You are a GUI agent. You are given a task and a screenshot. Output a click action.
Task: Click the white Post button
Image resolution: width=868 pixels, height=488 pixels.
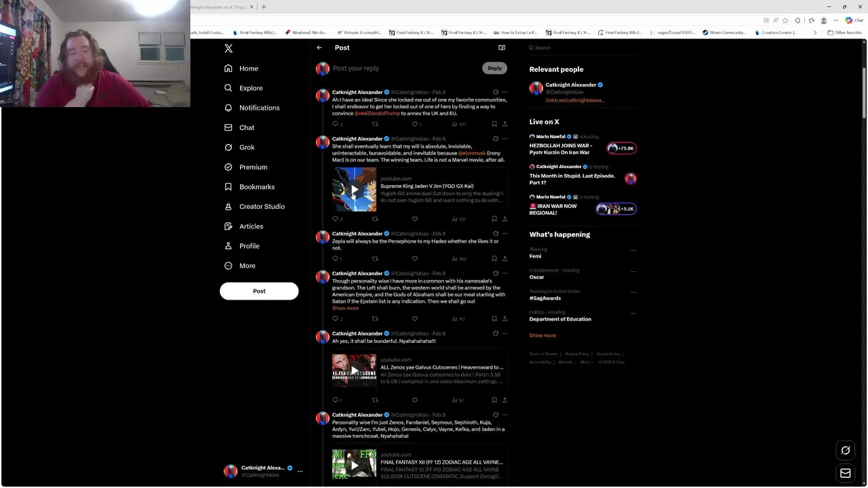pyautogui.click(x=259, y=291)
